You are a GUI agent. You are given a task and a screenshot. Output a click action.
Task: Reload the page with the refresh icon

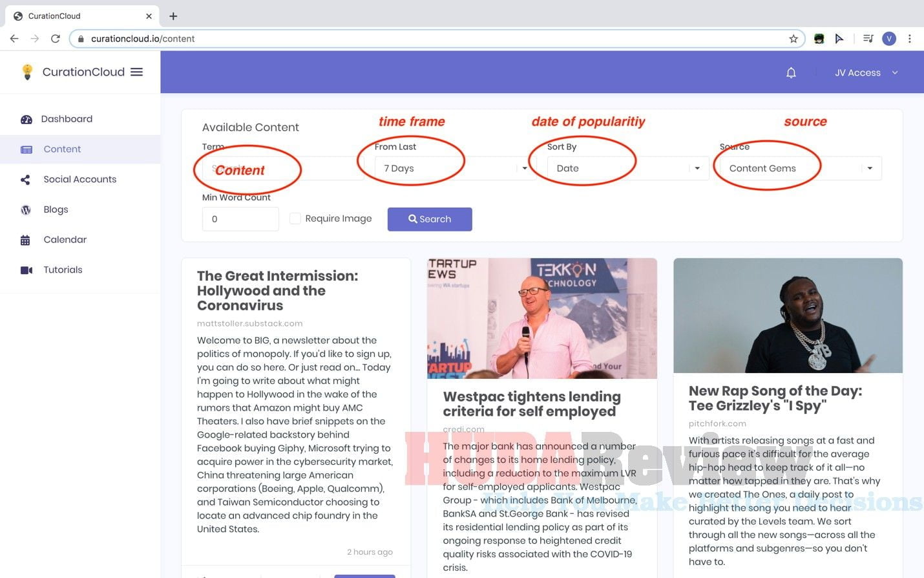(x=56, y=39)
